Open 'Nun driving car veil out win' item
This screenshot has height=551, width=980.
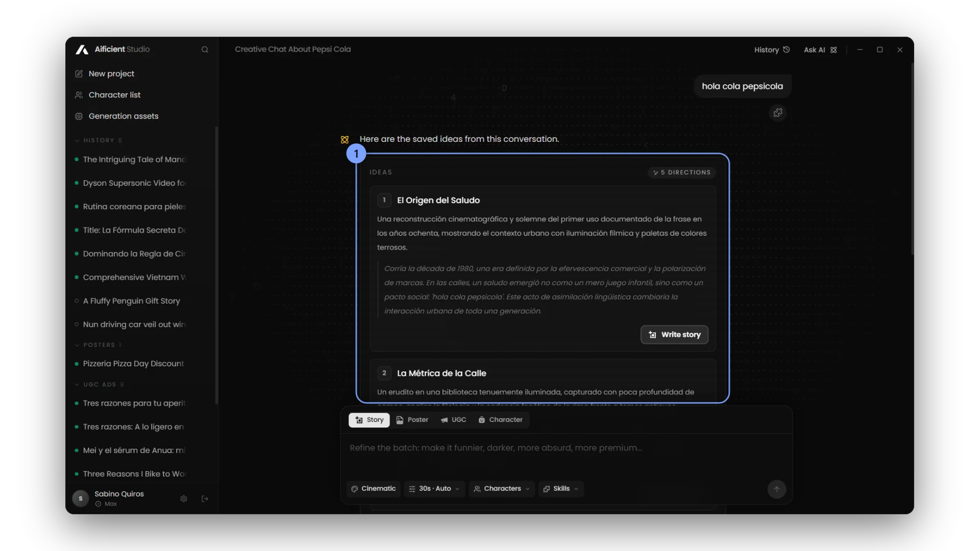135,324
